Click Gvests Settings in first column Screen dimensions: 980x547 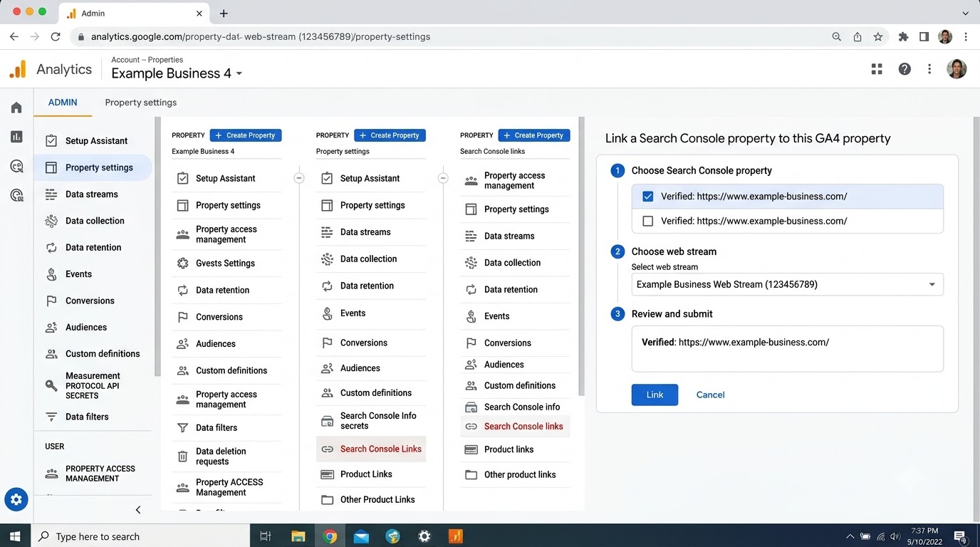tap(228, 263)
